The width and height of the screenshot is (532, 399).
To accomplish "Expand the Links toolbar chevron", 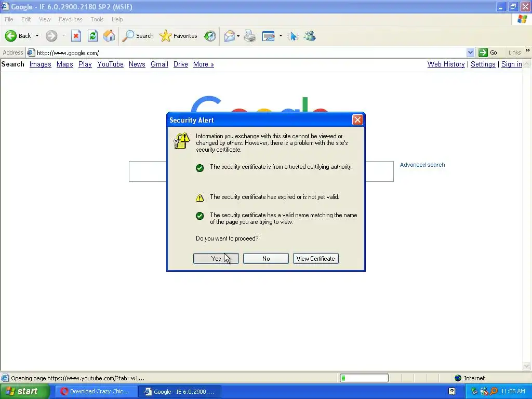I will coord(528,50).
